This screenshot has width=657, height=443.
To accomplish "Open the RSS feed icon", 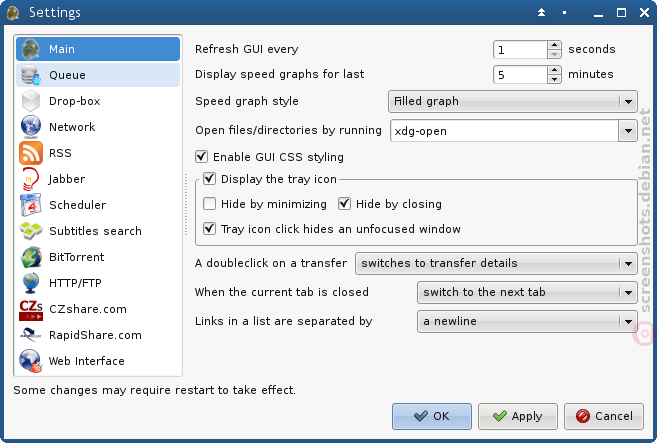I will click(31, 153).
